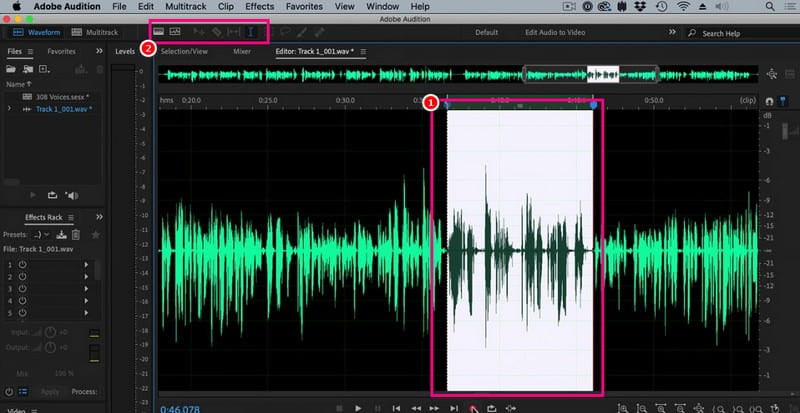This screenshot has width=800, height=413.
Task: Show the spectral pitch display
Action: point(175,32)
